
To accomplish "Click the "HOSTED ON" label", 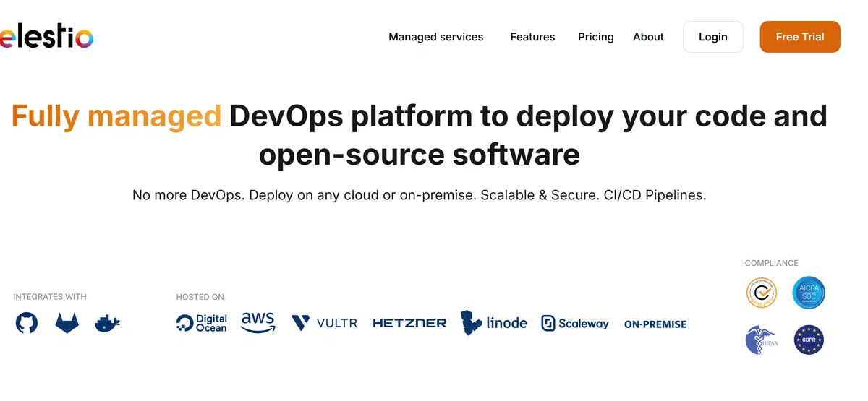I will tap(200, 297).
